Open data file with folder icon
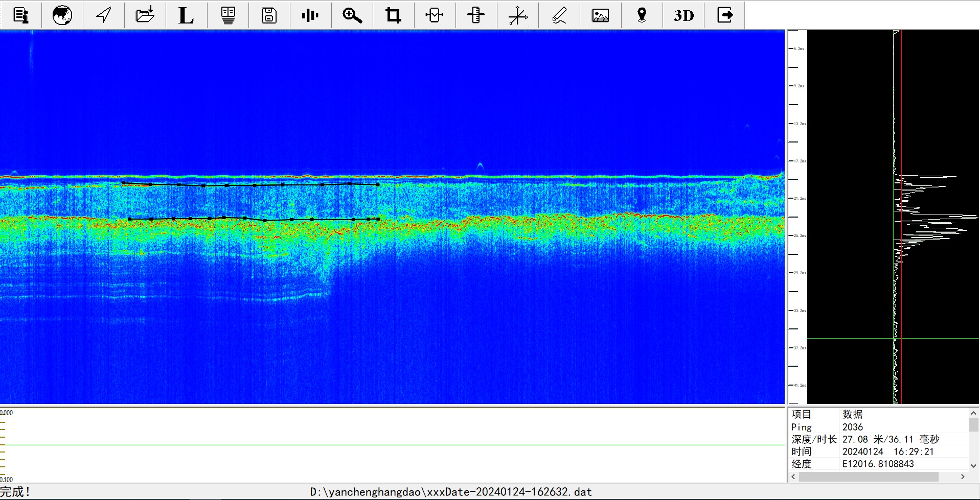The height and width of the screenshot is (500, 980). [145, 15]
